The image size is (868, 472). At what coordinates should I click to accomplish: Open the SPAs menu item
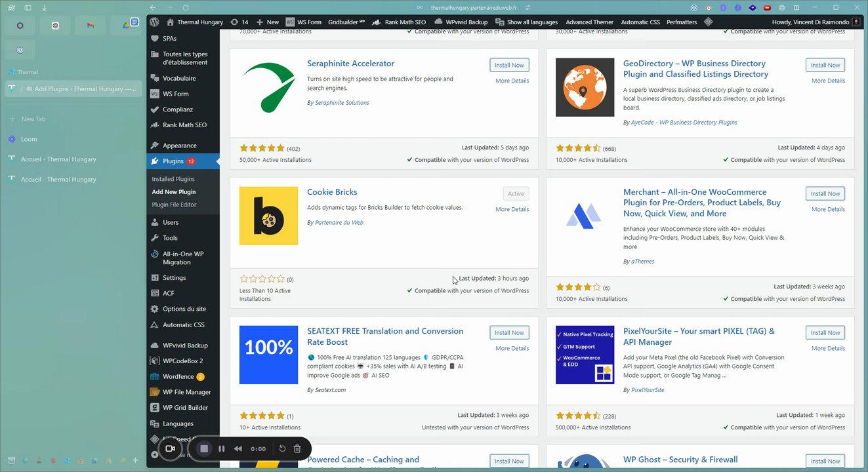click(183, 39)
